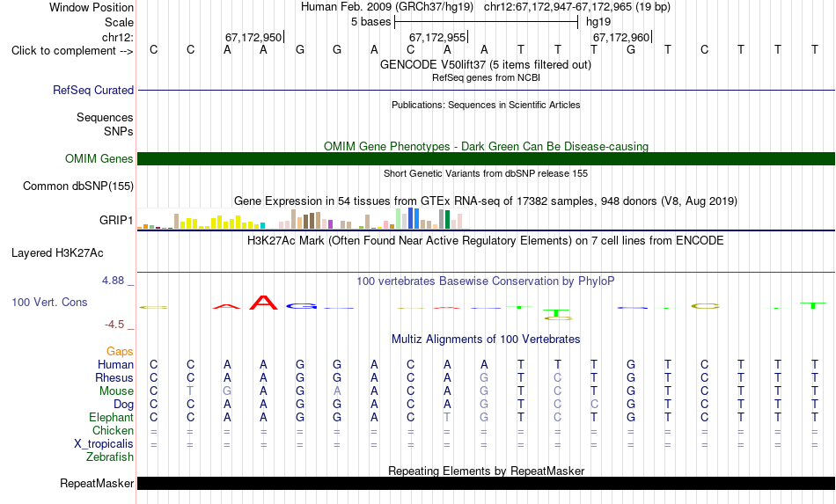Click the "Publications: Sequences in Scientific Articles" title
The height and width of the screenshot is (504, 836).
486,105
